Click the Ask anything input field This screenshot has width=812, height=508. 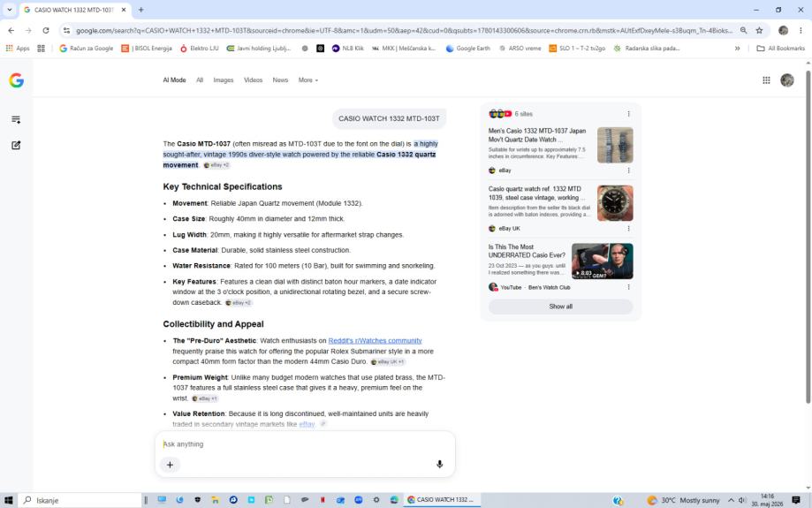tap(305, 444)
